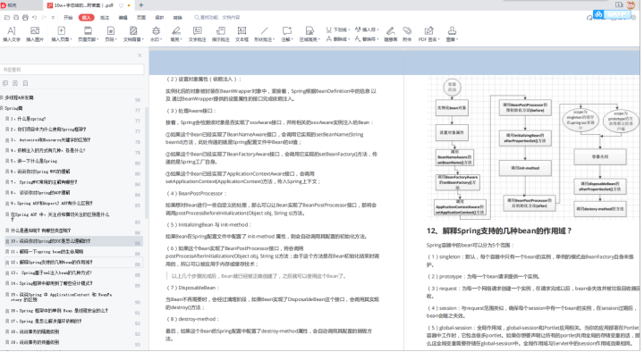Apply the 下划线 (Underline) text markup

[338, 29]
